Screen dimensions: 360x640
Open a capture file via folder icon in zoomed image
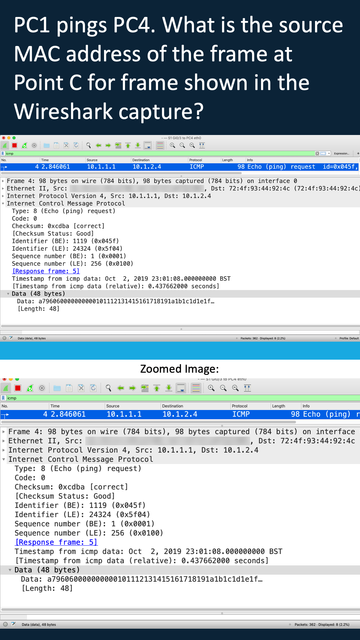pyautogui.click(x=57, y=388)
